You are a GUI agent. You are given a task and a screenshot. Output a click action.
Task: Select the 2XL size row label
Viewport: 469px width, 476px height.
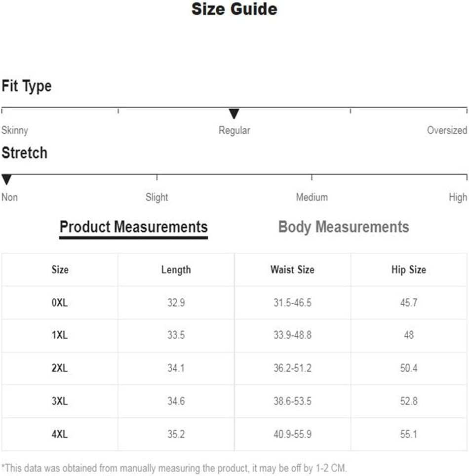pyautogui.click(x=60, y=368)
